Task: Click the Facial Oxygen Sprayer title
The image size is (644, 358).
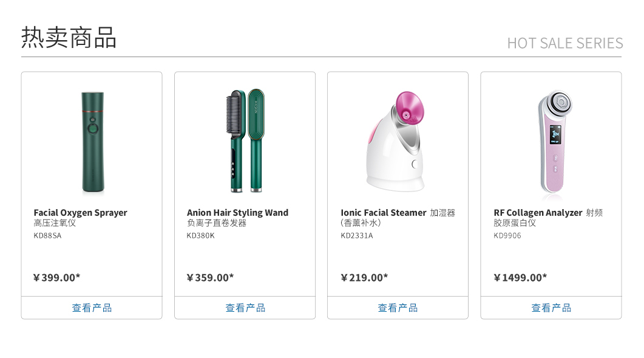Action: (80, 213)
